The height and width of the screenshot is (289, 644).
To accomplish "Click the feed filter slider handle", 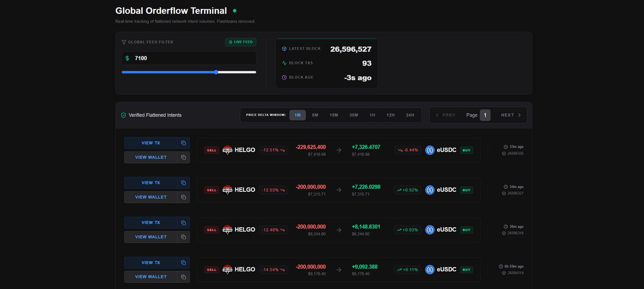I will click(216, 72).
